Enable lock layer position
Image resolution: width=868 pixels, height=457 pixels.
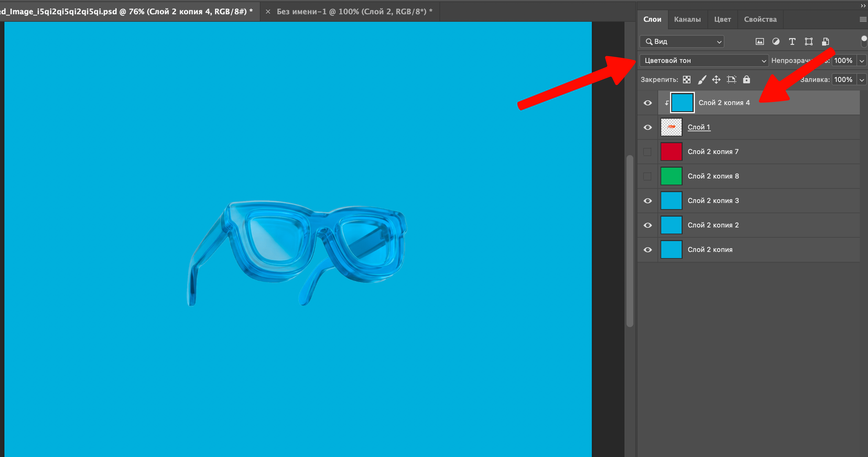click(x=716, y=79)
